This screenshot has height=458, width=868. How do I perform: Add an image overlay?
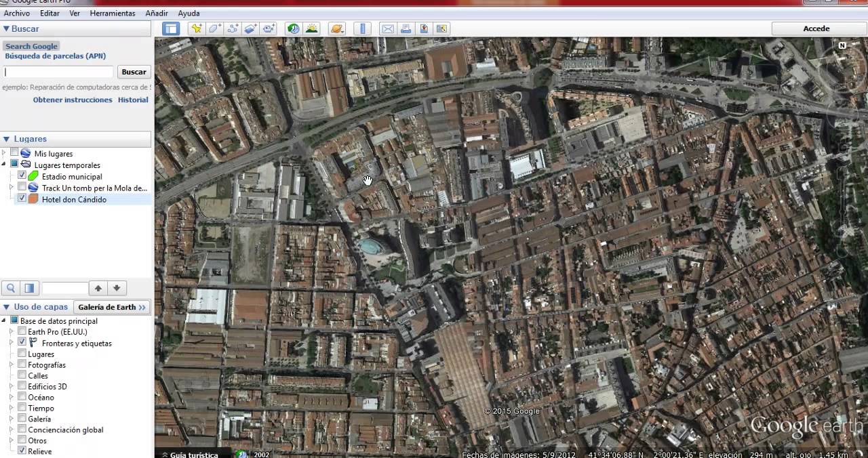(x=251, y=28)
